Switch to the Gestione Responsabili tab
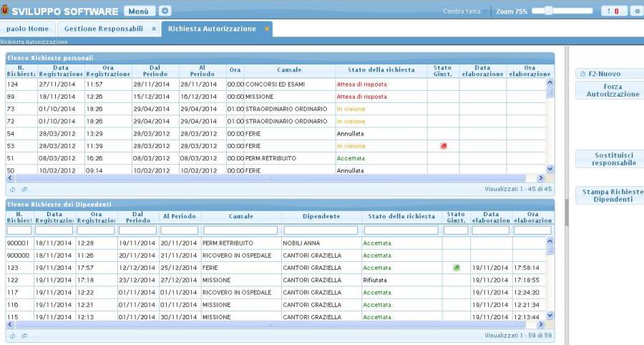The height and width of the screenshot is (345, 644). 103,29
